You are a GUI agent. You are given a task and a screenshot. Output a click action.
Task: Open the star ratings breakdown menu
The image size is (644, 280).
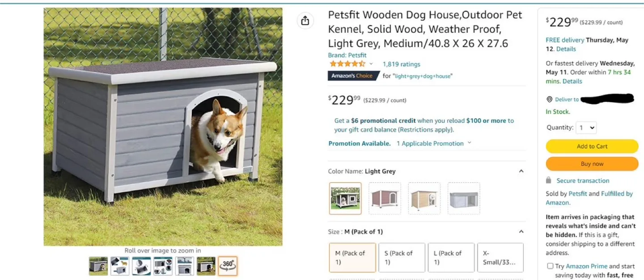point(371,64)
